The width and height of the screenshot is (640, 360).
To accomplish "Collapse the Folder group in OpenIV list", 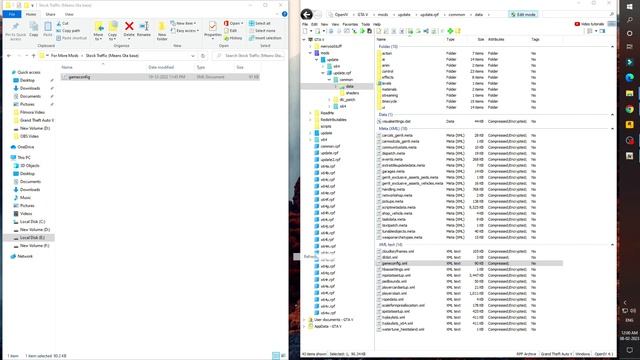I will (612, 47).
